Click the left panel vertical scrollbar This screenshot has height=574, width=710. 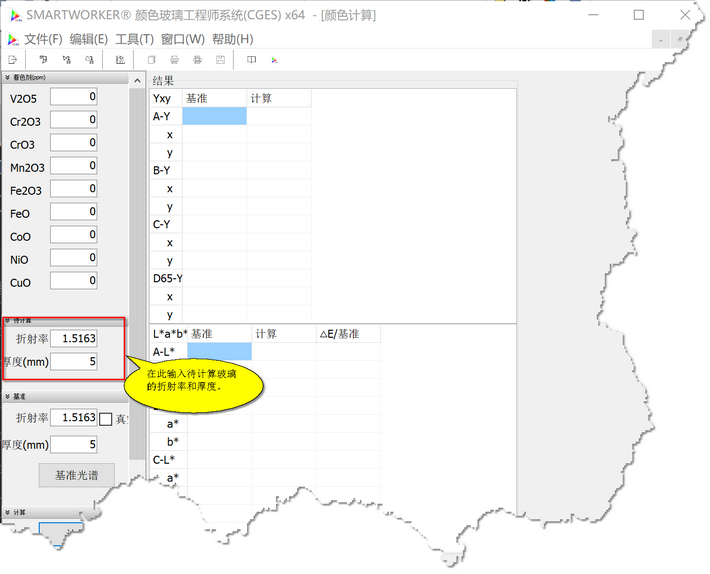click(x=137, y=200)
